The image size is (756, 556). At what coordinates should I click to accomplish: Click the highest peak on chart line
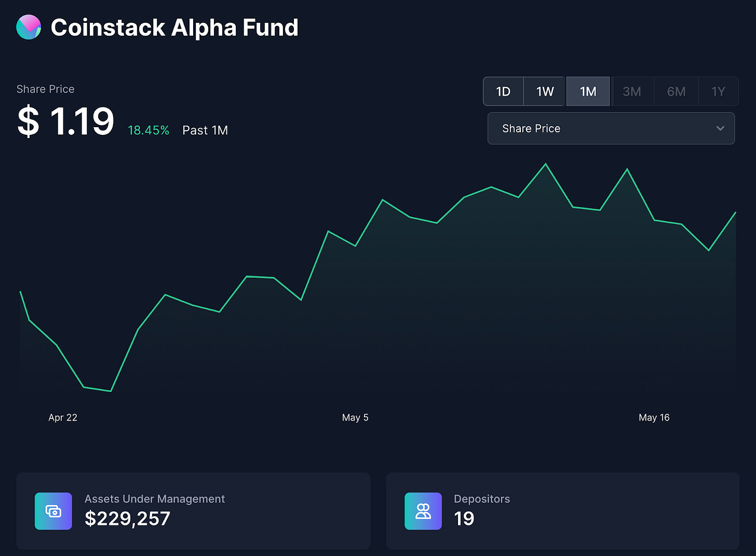(x=546, y=164)
